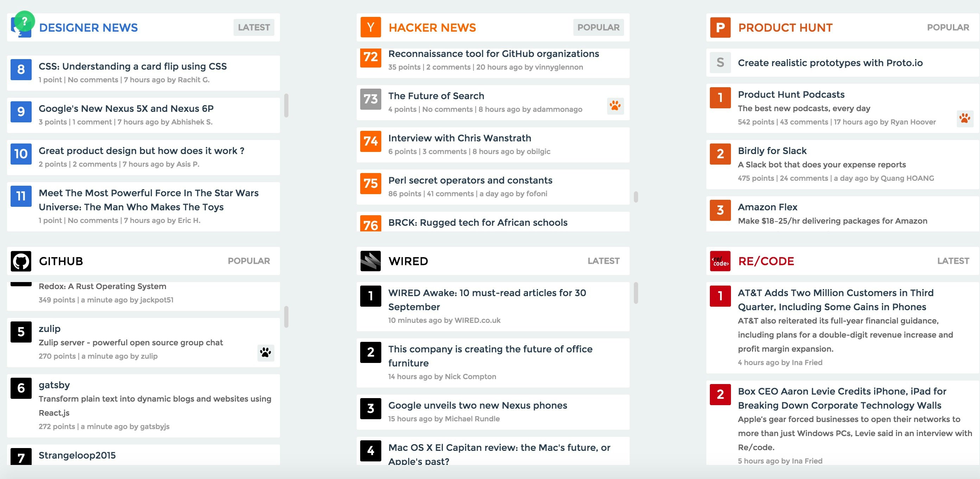Click paw icon on The Future of Search
Image resolution: width=980 pixels, height=479 pixels.
(615, 106)
